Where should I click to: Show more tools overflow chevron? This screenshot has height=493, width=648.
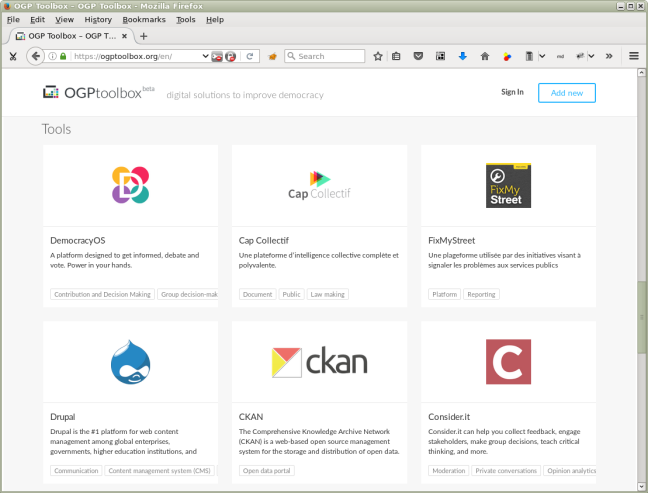pyautogui.click(x=609, y=56)
